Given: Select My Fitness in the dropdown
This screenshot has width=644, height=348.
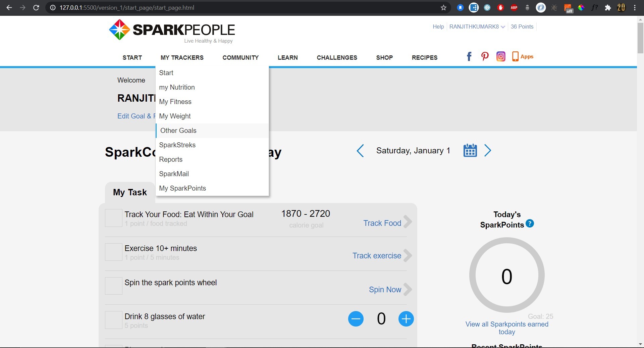Looking at the screenshot, I should tap(212, 102).
